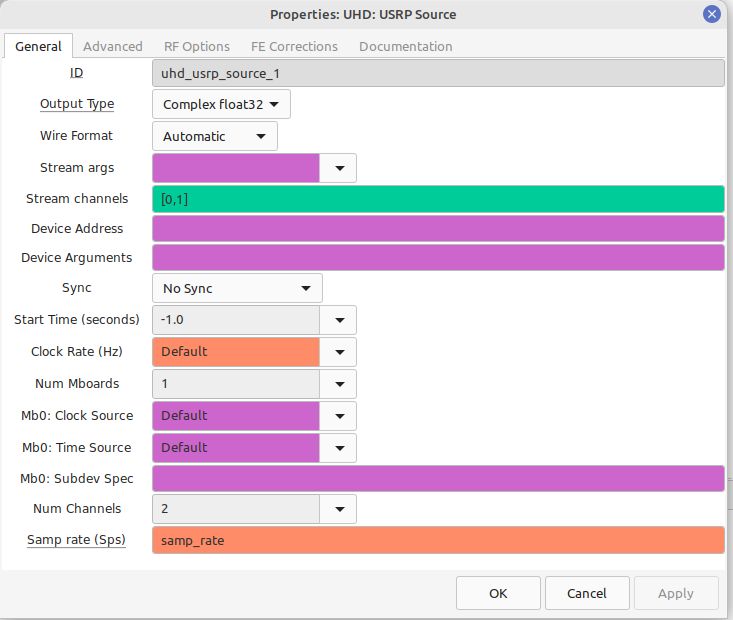733x620 pixels.
Task: Click the Clock Rate field showing Default
Action: click(236, 352)
